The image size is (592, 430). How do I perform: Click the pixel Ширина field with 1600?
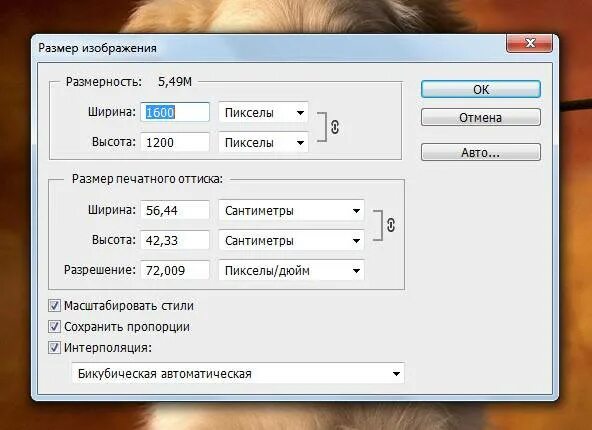click(x=175, y=112)
